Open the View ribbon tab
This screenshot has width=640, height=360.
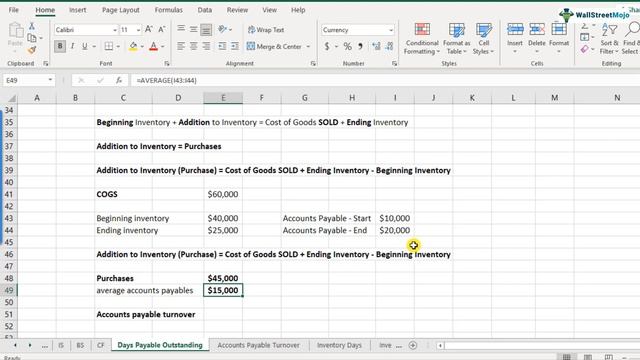269,10
